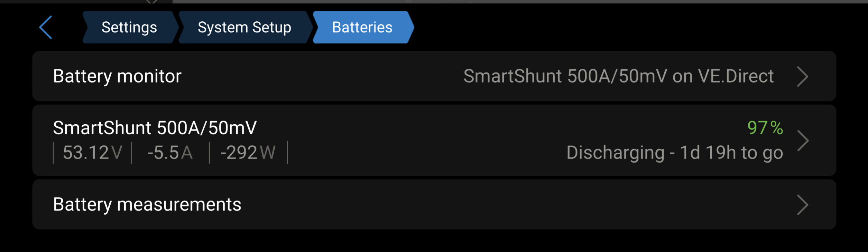
Task: Click the blue back arrow
Action: coord(46,27)
